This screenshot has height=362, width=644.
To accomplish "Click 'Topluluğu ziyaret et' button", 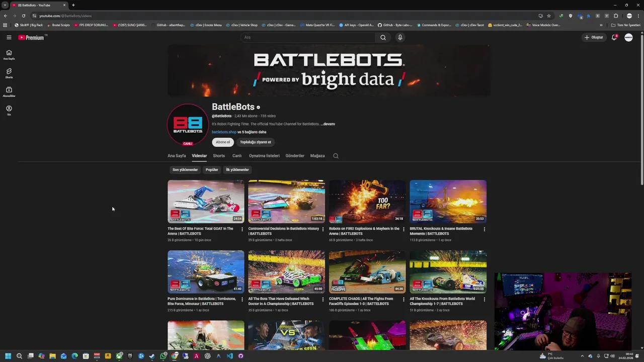I will coord(256,142).
